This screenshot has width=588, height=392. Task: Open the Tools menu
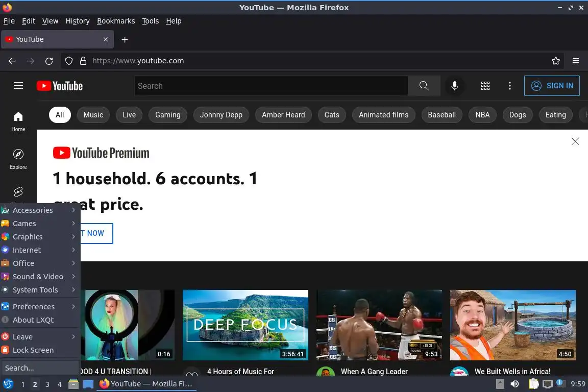coord(151,21)
